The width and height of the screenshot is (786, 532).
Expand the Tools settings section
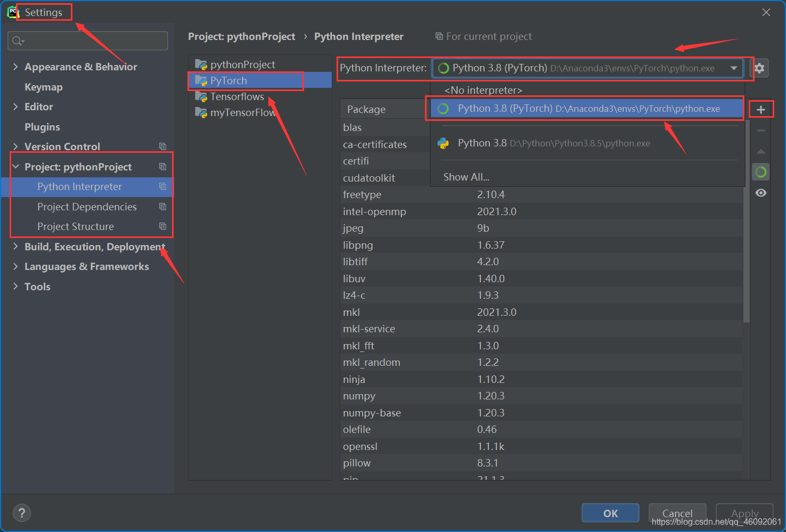tap(15, 287)
